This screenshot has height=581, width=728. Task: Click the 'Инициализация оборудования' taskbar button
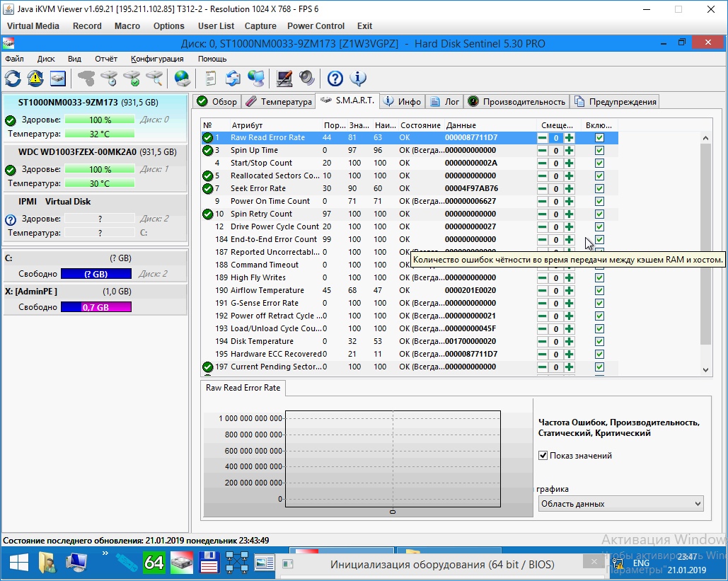click(x=442, y=564)
